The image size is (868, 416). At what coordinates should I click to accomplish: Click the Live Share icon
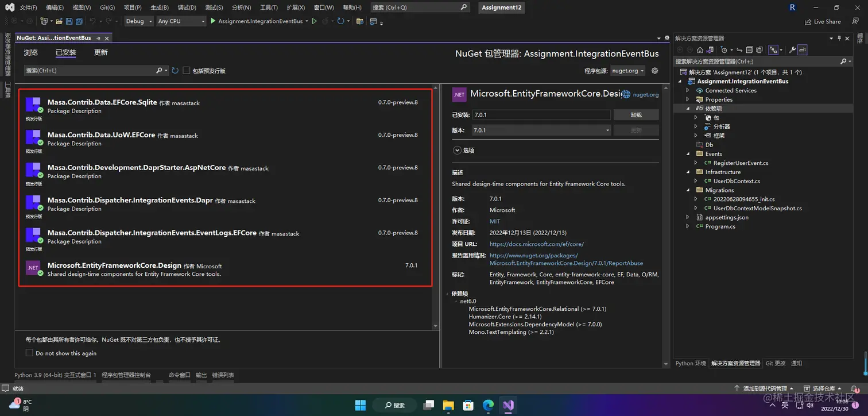808,22
